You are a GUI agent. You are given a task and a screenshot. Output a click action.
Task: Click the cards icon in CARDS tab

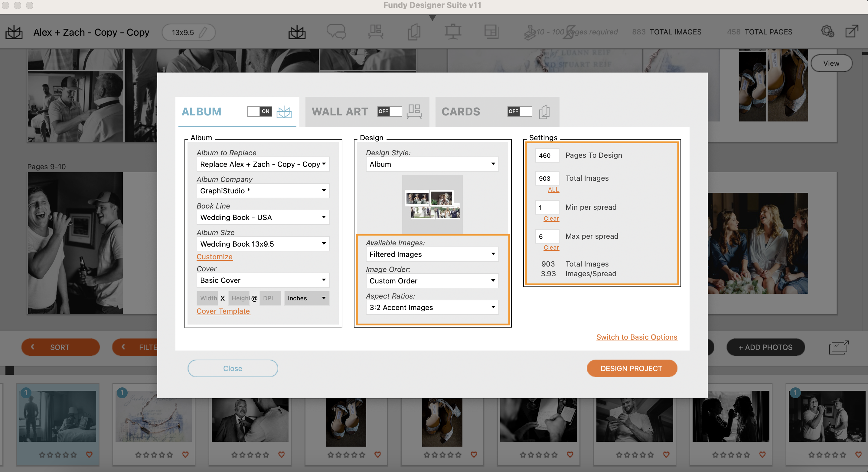click(544, 112)
